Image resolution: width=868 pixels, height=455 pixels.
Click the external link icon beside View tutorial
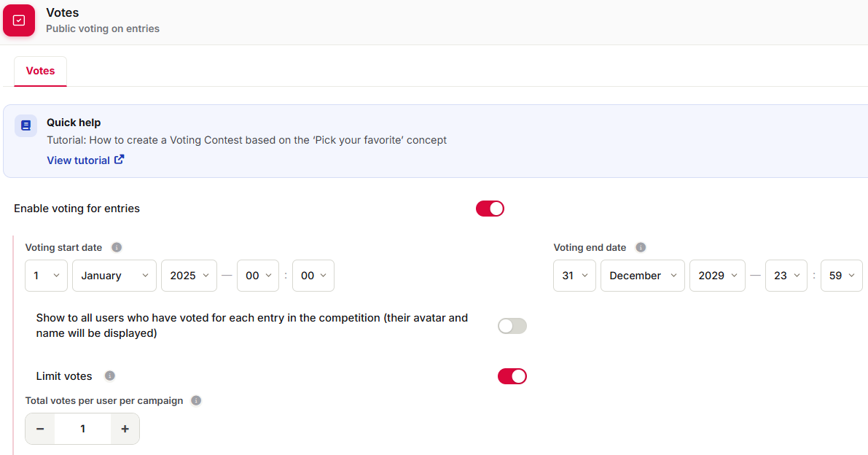point(119,160)
